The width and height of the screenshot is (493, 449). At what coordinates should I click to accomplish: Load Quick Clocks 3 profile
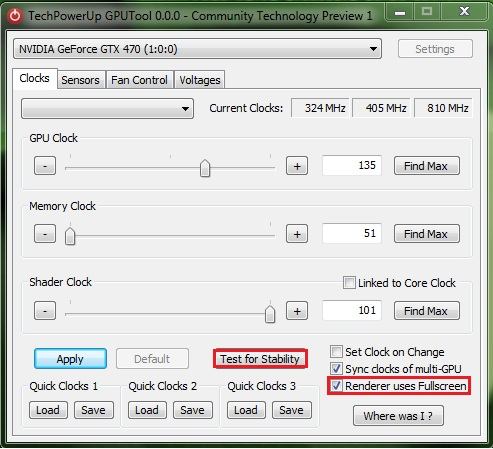point(246,410)
